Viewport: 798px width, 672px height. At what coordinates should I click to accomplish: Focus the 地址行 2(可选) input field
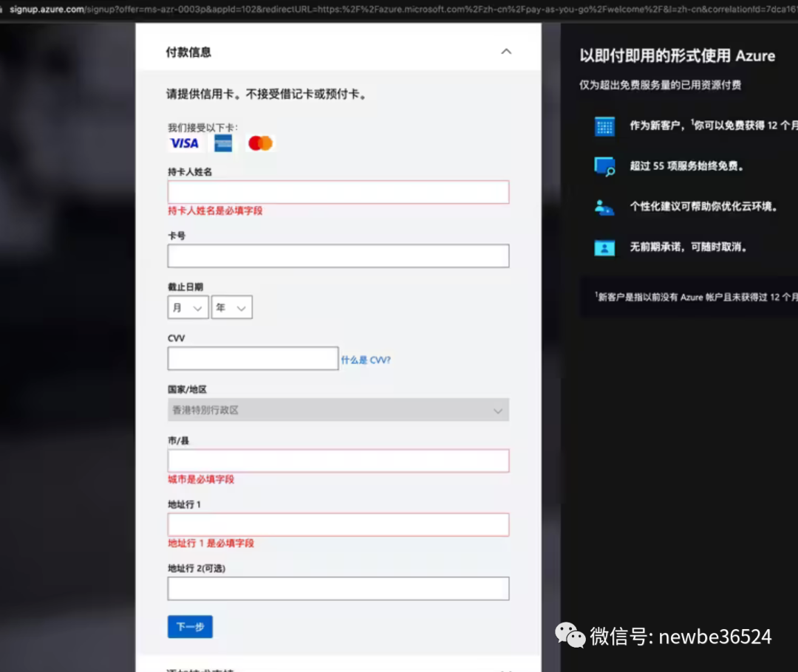338,589
